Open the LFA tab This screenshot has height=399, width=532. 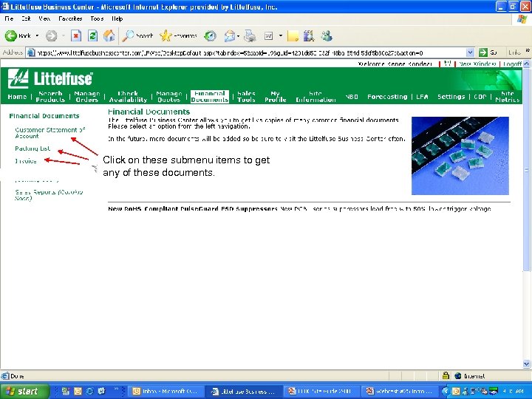422,97
